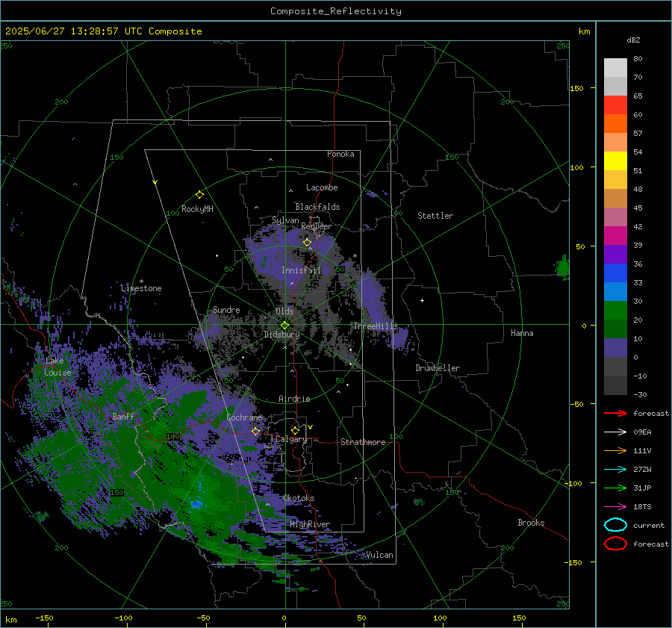Image resolution: width=672 pixels, height=628 pixels.
Task: Click the Brooks label
Action: (x=531, y=523)
